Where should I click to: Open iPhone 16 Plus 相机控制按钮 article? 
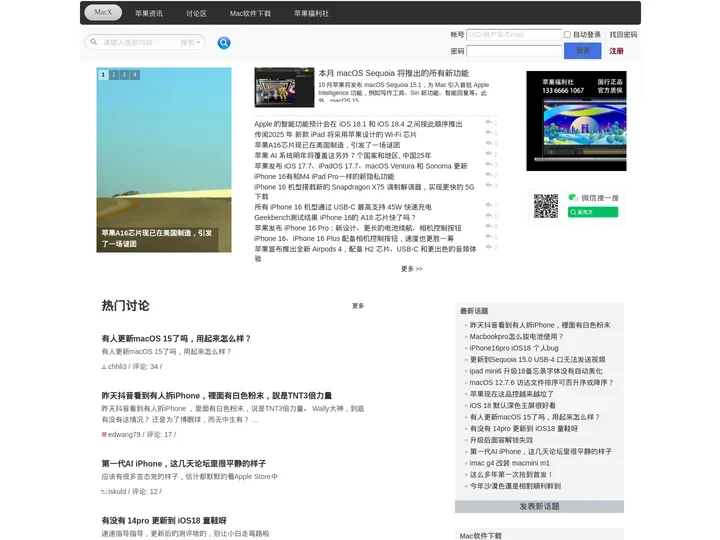coord(354,239)
